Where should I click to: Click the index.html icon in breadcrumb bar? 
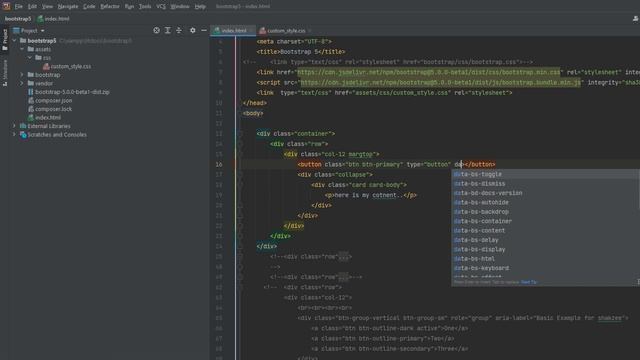[x=40, y=19]
